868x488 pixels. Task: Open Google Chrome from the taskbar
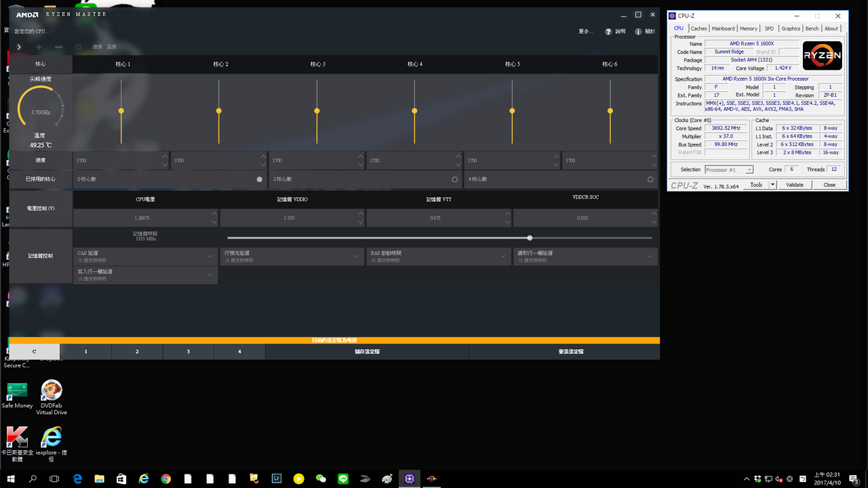[166, 479]
